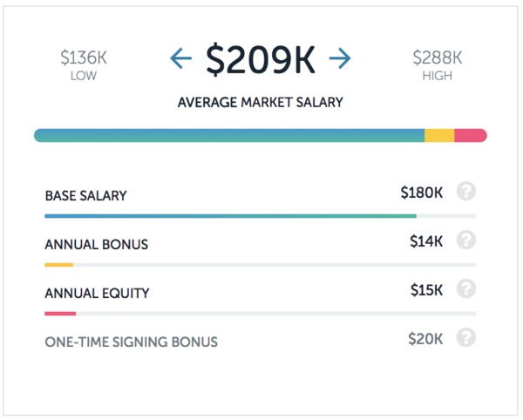Select the $209K average salary figure
Viewport: 523px width, 420px height.
pos(260,59)
